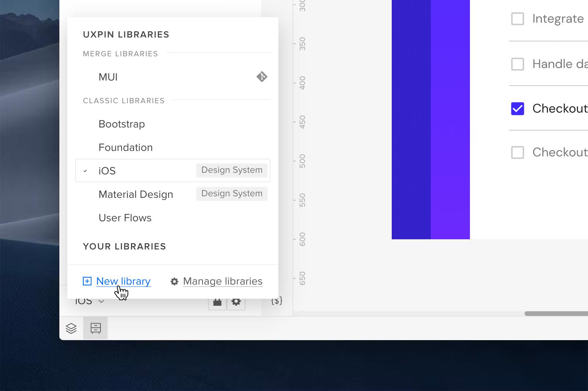Open the iOS library dropdown at bottom left

(x=89, y=301)
